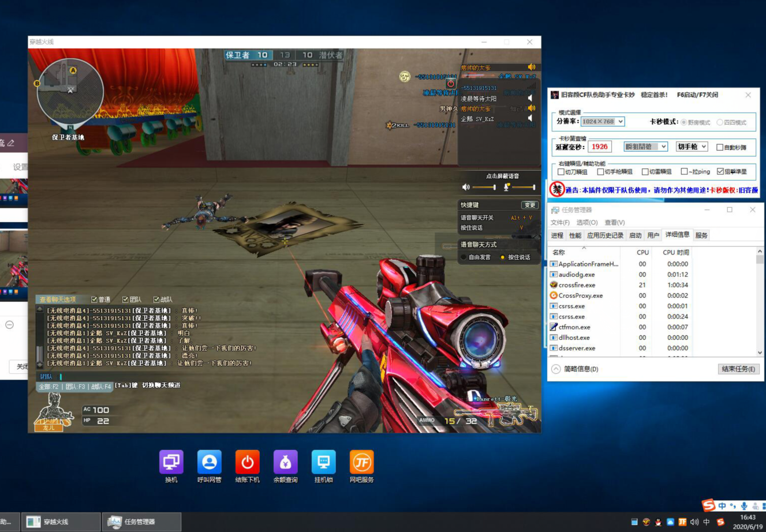Viewport: 766px width, 532px height.
Task: Enable the 切手枪瞬狙 checkbox
Action: tap(600, 171)
